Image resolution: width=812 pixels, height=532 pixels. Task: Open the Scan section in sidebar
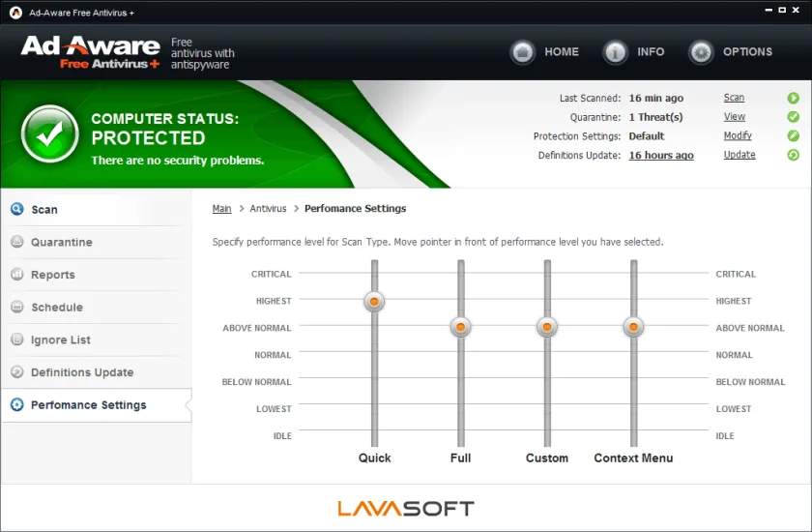click(97, 209)
